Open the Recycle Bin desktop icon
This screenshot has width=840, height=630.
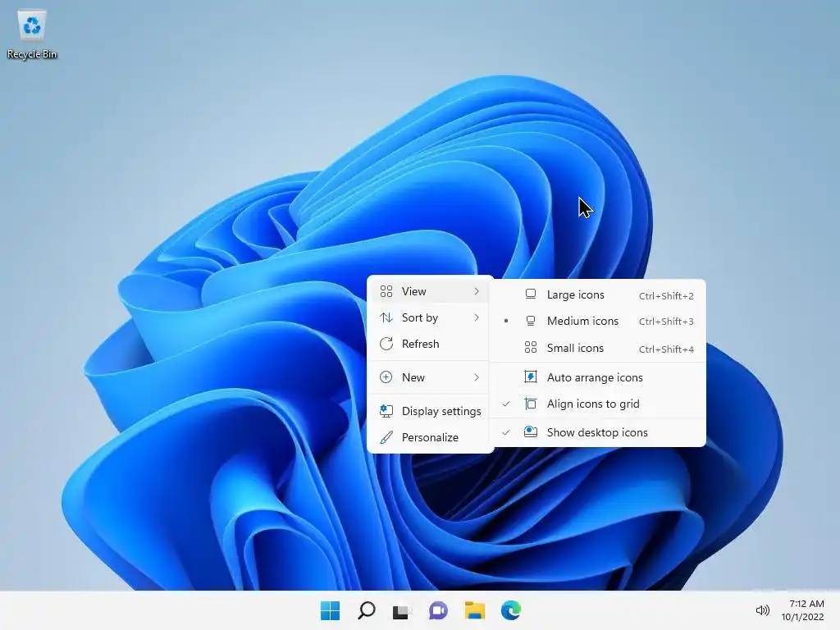(32, 34)
